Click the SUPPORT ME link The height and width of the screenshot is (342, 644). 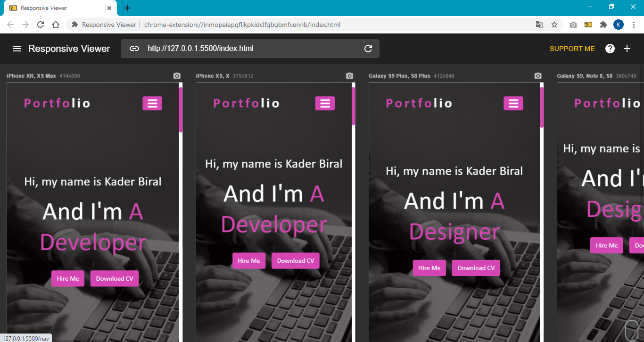[x=572, y=49]
